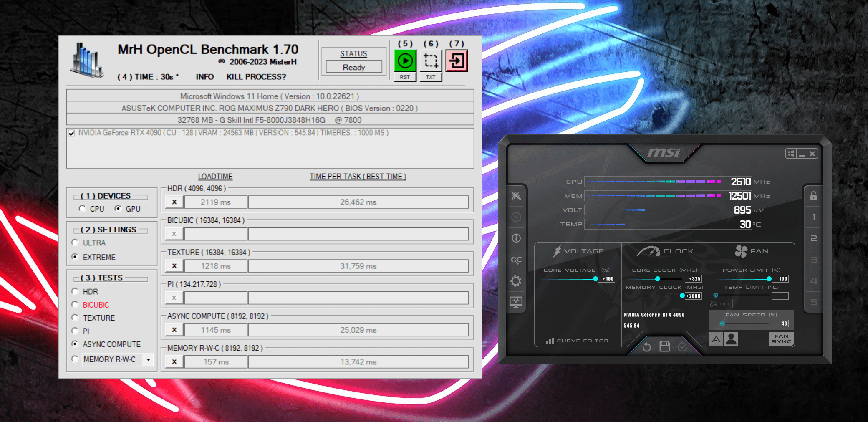Select Afterburner profile slot 1
868x422 pixels.
tap(813, 217)
